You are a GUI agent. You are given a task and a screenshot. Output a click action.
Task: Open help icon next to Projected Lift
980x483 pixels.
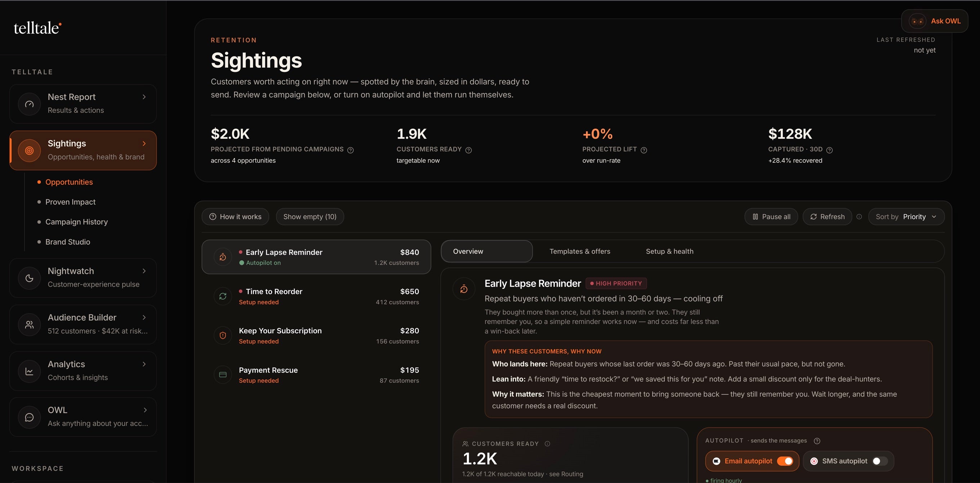click(644, 150)
